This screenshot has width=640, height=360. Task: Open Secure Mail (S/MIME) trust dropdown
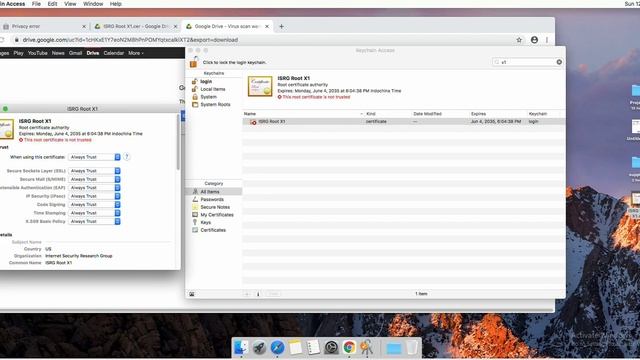[94, 179]
